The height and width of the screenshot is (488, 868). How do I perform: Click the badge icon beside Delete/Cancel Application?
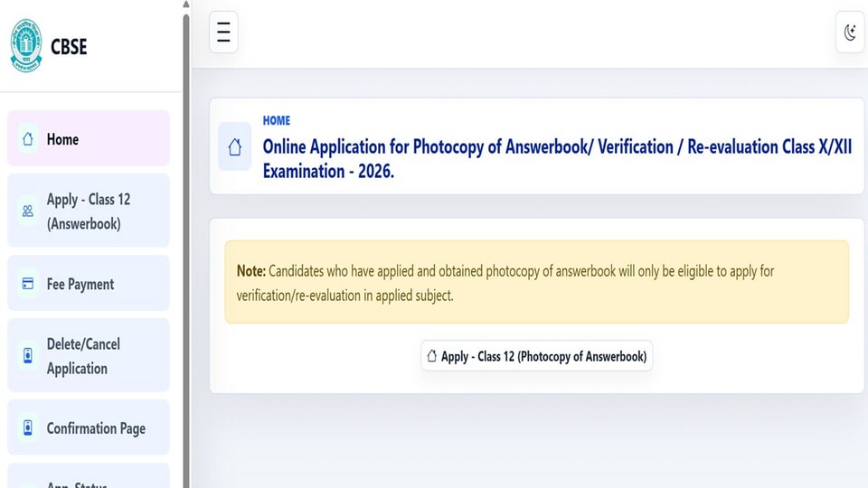click(28, 355)
